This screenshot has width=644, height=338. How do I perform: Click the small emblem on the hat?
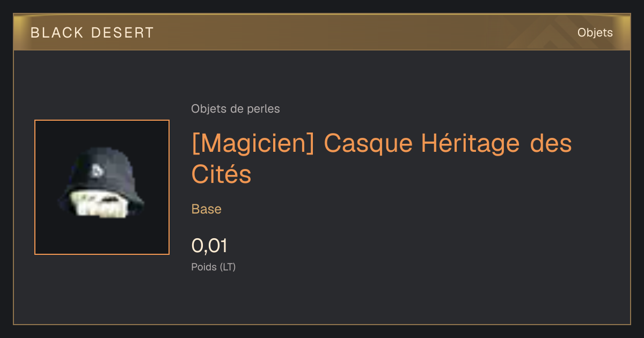97,172
